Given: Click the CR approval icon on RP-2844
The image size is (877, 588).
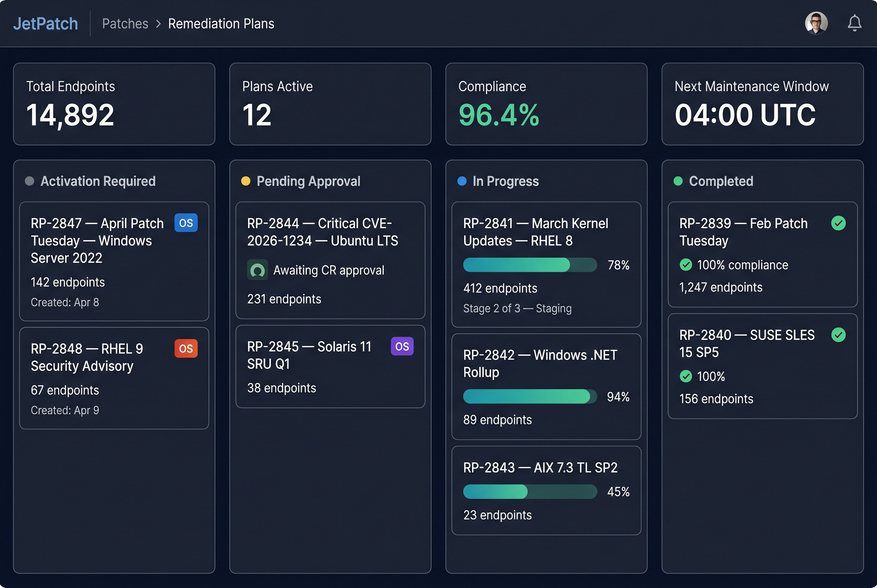Looking at the screenshot, I should click(x=257, y=270).
